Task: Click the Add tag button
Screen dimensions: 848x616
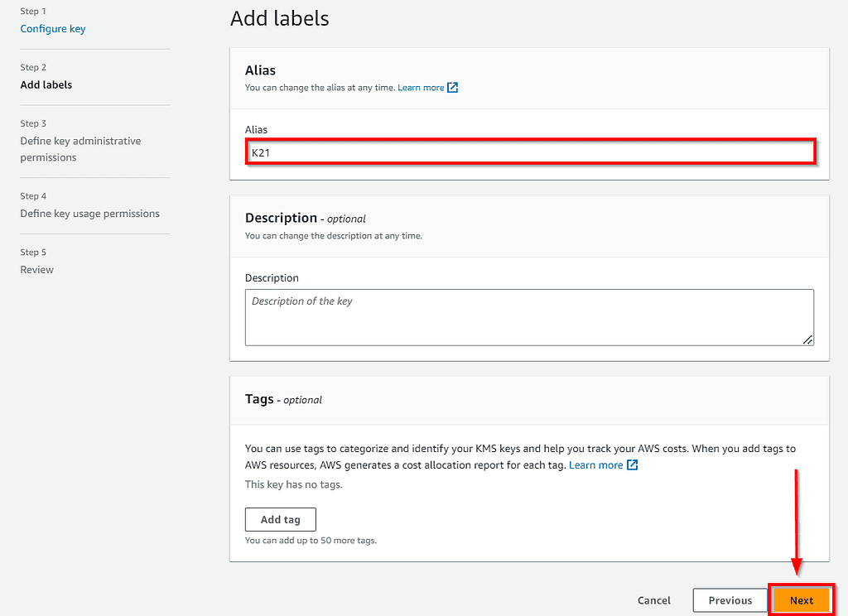Action: coord(280,519)
